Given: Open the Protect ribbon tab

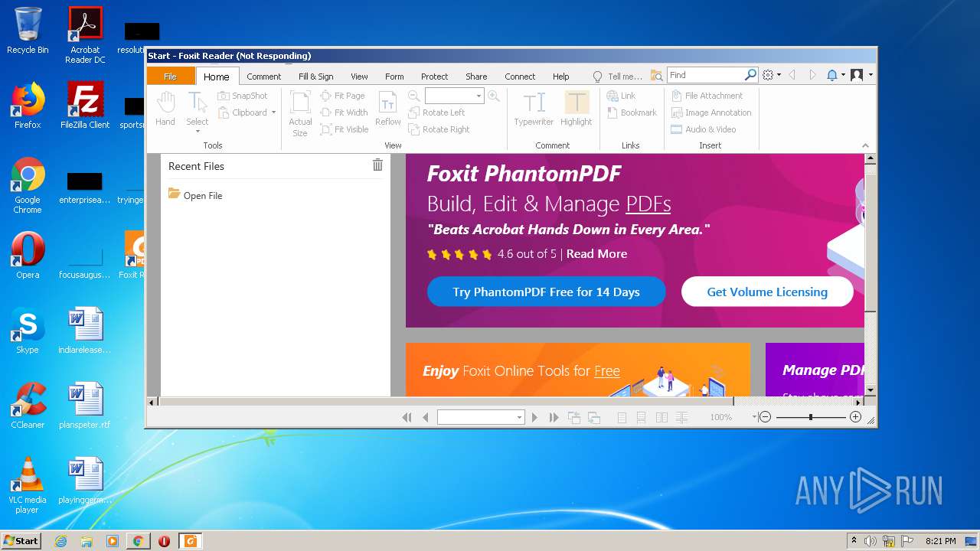Looking at the screenshot, I should pos(434,77).
